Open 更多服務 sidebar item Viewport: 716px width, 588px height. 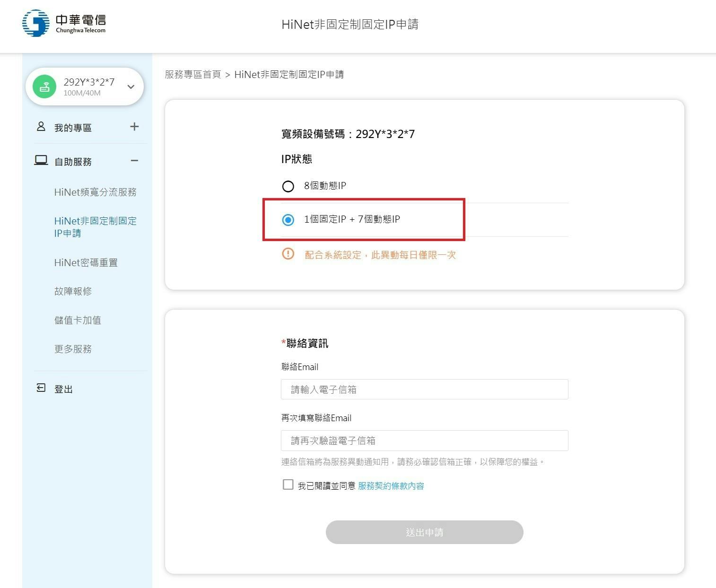click(x=73, y=349)
